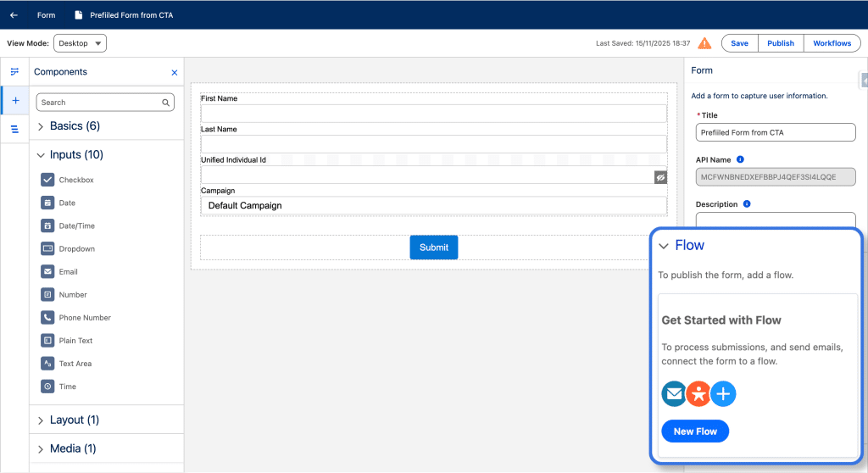Click the back arrow in header
This screenshot has width=868, height=473.
(x=14, y=15)
